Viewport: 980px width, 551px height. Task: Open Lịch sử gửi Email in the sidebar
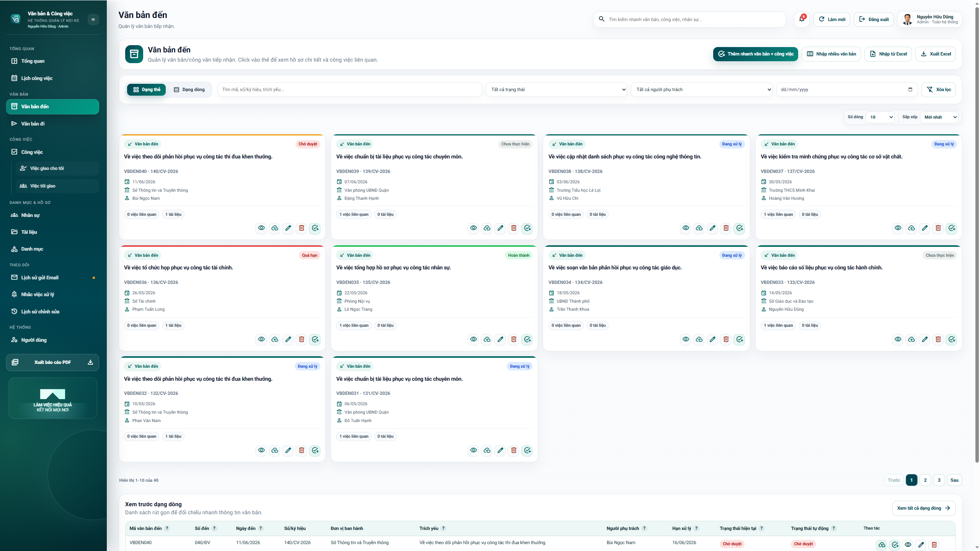(52, 277)
